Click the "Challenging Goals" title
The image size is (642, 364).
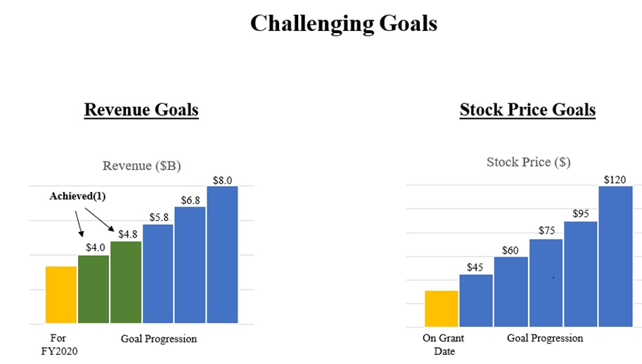tap(343, 23)
